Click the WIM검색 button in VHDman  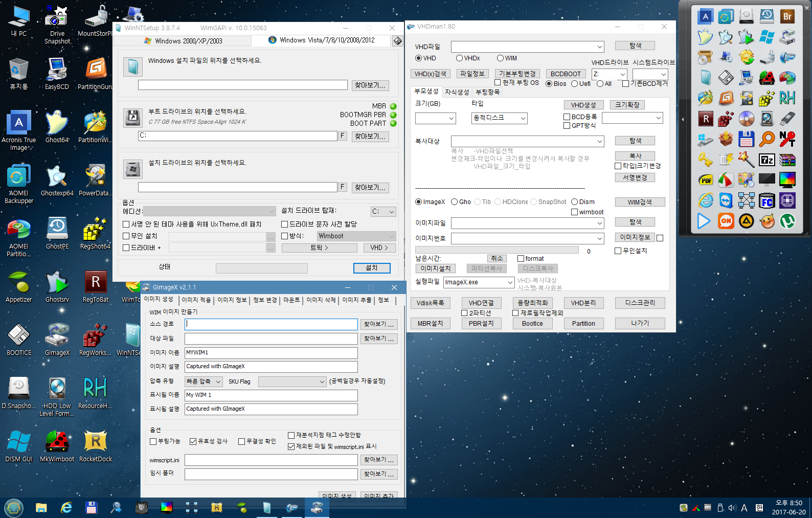640,202
